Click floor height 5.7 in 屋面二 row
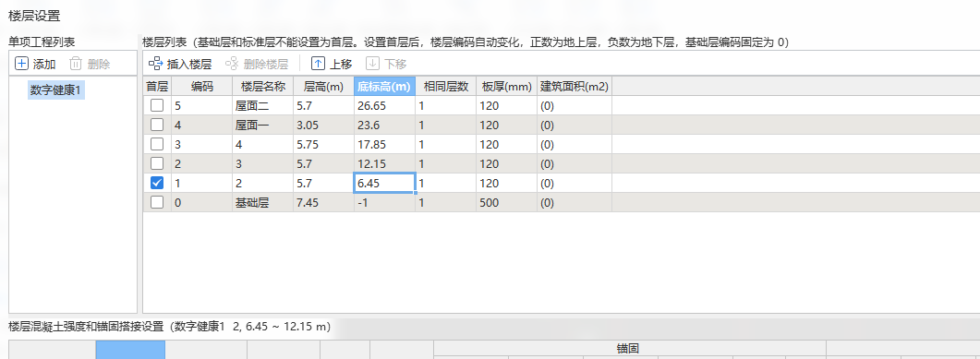This screenshot has height=359, width=980. pyautogui.click(x=323, y=105)
